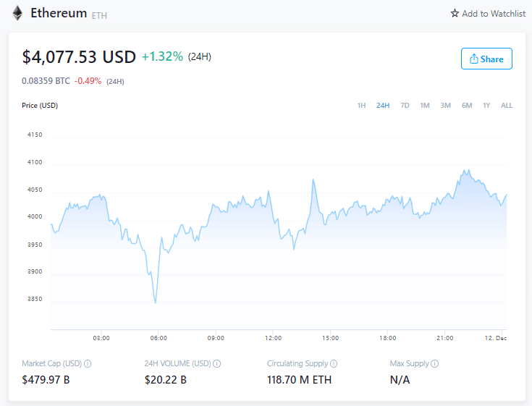Show the 6M price chart
532x406 pixels.
click(x=467, y=106)
